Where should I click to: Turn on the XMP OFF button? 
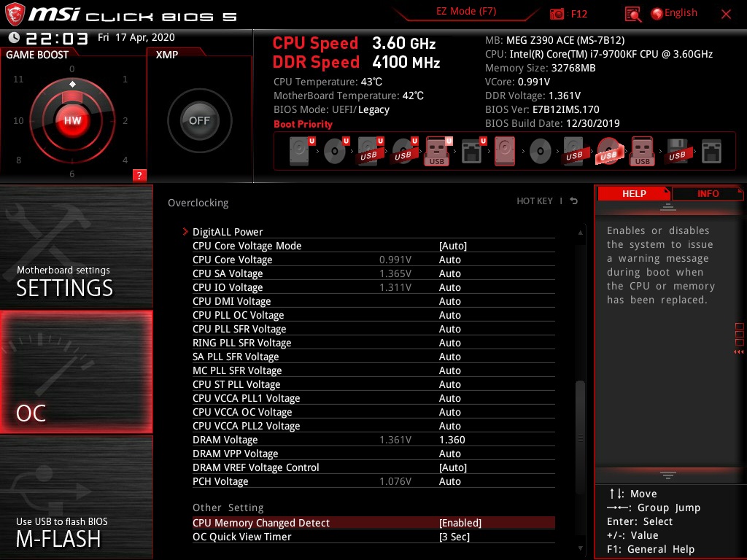pos(199,120)
